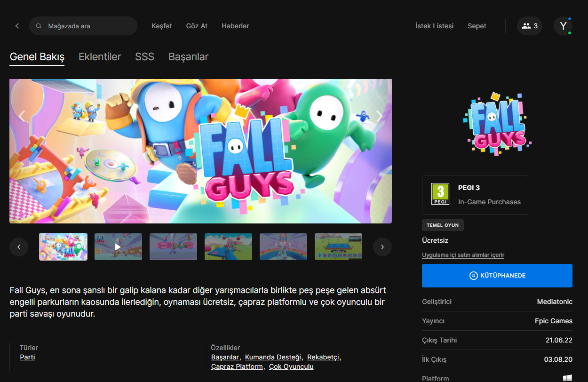Image resolution: width=588 pixels, height=382 pixels.
Task: Click the Fall Guys description paragraph
Action: (x=198, y=302)
